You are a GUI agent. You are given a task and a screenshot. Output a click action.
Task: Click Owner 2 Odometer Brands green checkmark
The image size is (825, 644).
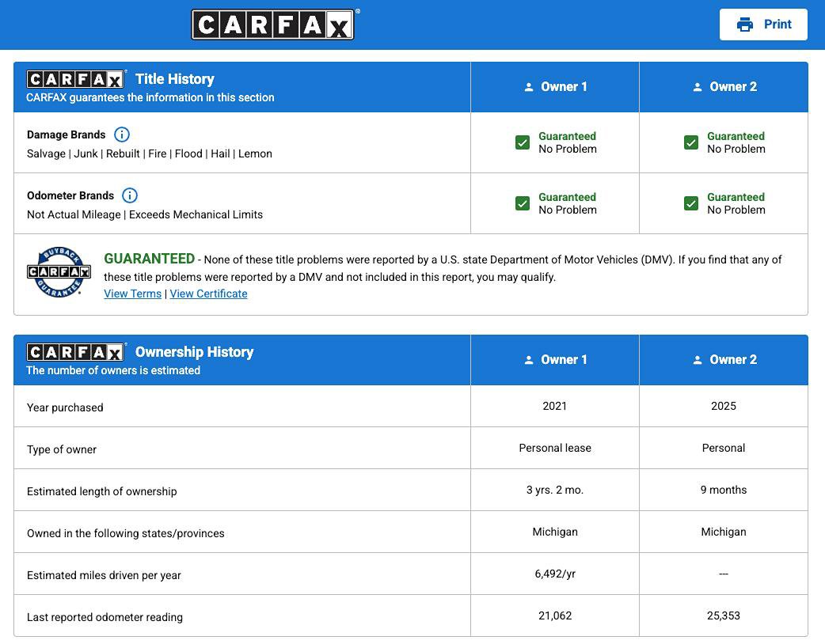coord(691,203)
